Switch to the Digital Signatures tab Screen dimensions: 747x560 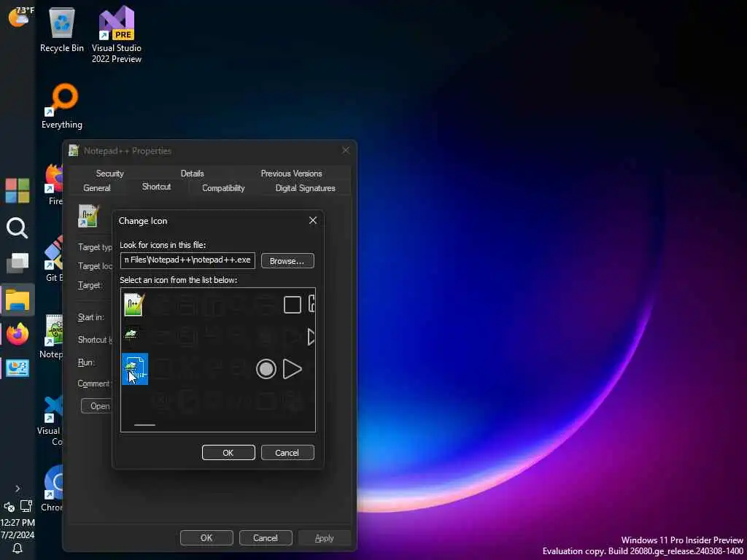pos(305,188)
